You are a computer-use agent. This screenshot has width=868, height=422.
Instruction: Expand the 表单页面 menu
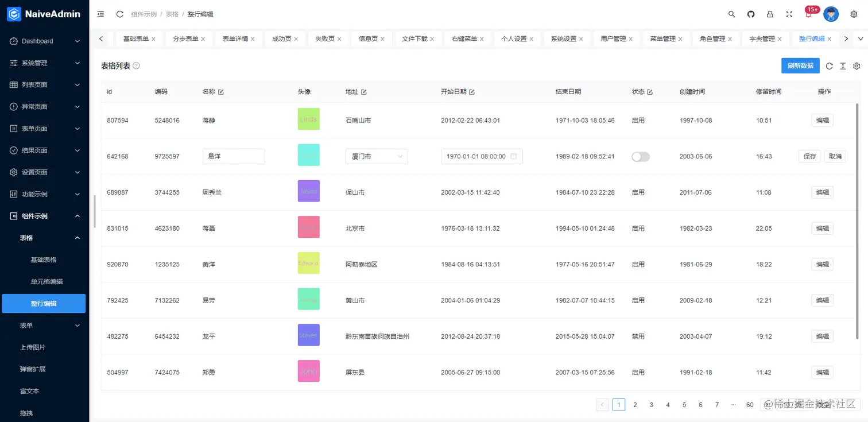coord(44,129)
